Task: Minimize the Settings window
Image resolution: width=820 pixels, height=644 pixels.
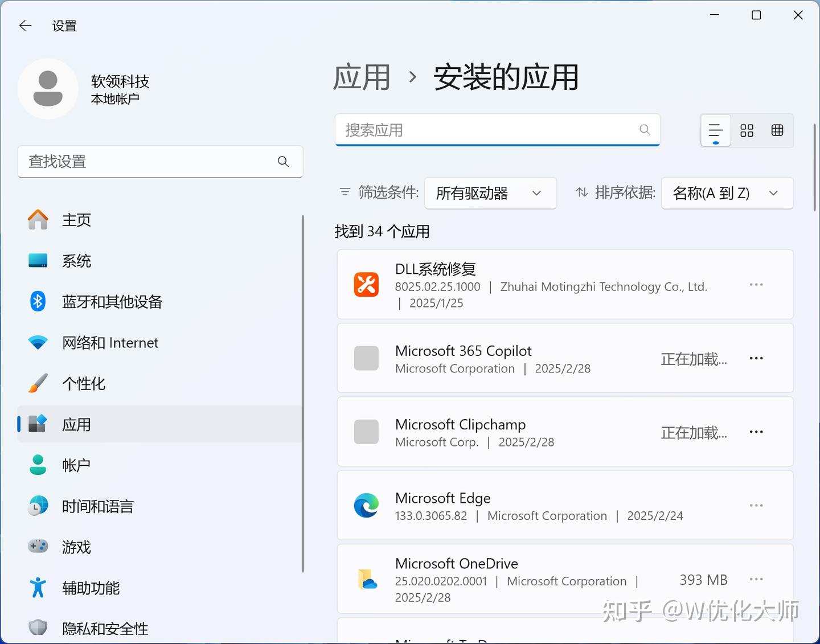Action: 715,15
